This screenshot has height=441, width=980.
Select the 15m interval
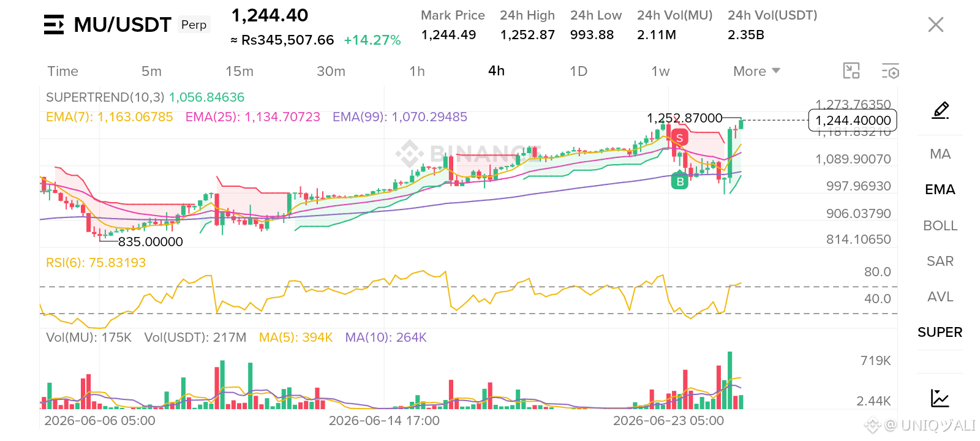tap(239, 71)
